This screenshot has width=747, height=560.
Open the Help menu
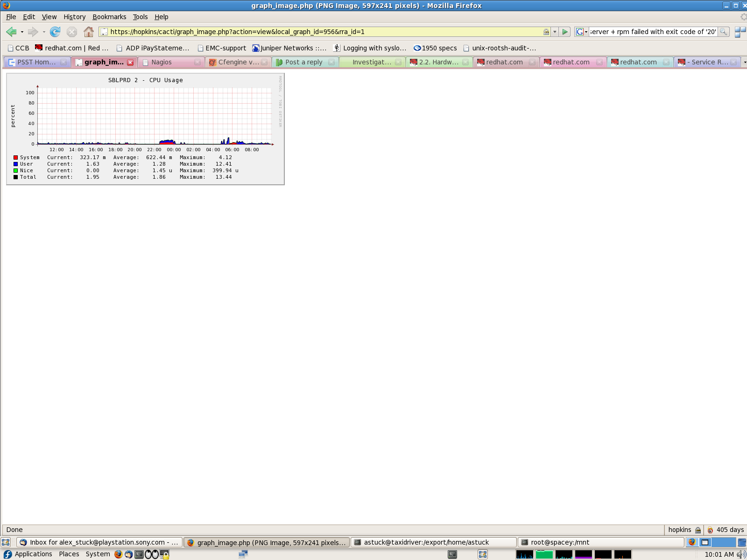coord(162,17)
